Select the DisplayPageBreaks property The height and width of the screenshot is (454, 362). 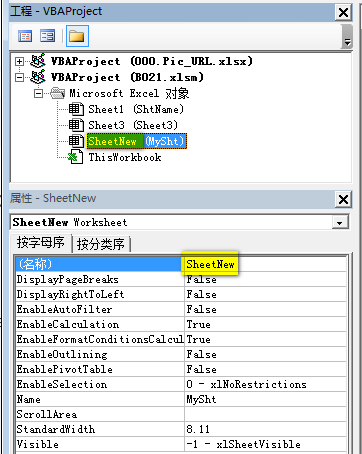(99, 279)
